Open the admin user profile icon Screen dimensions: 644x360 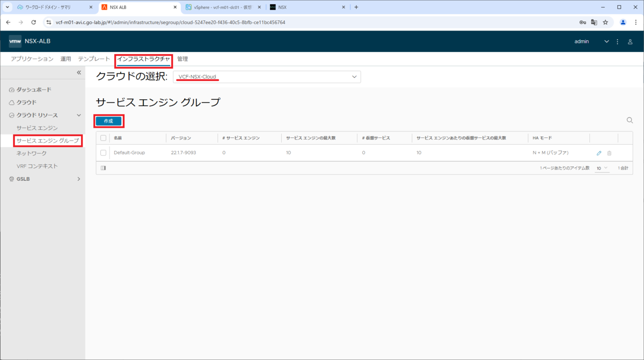pos(630,41)
